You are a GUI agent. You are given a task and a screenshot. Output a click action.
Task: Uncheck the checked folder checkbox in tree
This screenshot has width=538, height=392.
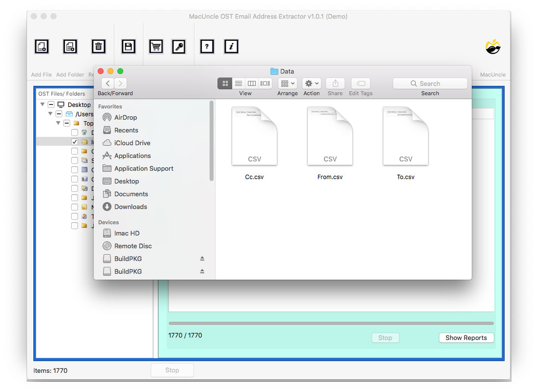coord(75,142)
